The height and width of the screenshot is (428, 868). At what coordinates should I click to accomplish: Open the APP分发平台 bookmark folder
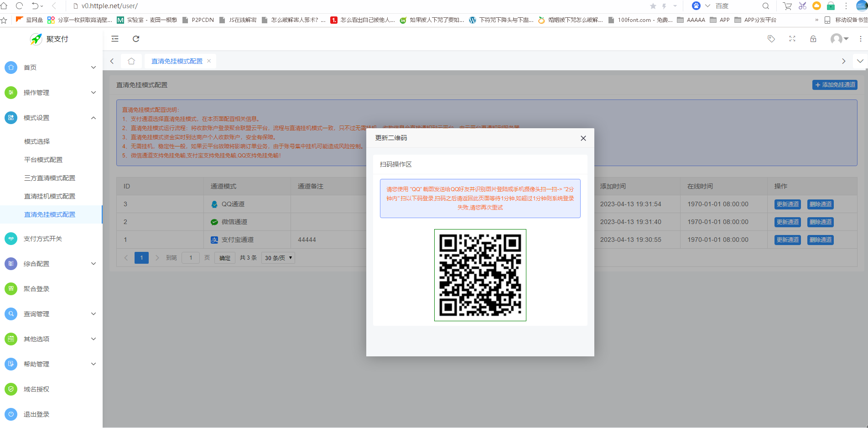756,20
